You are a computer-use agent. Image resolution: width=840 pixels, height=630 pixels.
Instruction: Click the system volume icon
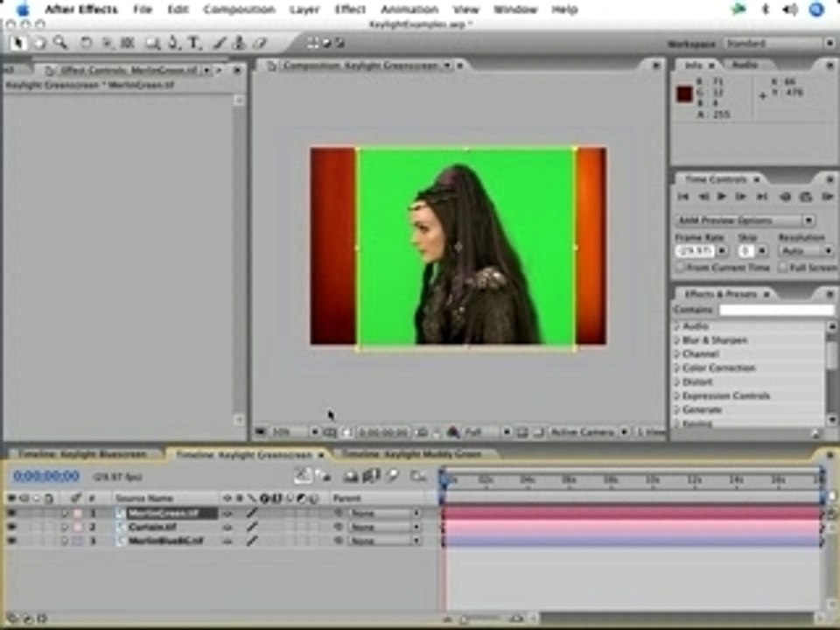pos(789,9)
